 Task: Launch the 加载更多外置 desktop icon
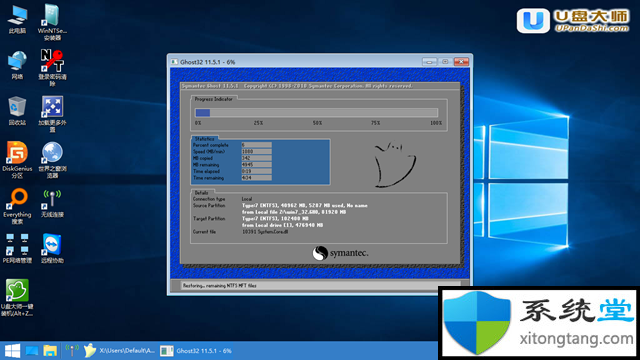coord(52,114)
